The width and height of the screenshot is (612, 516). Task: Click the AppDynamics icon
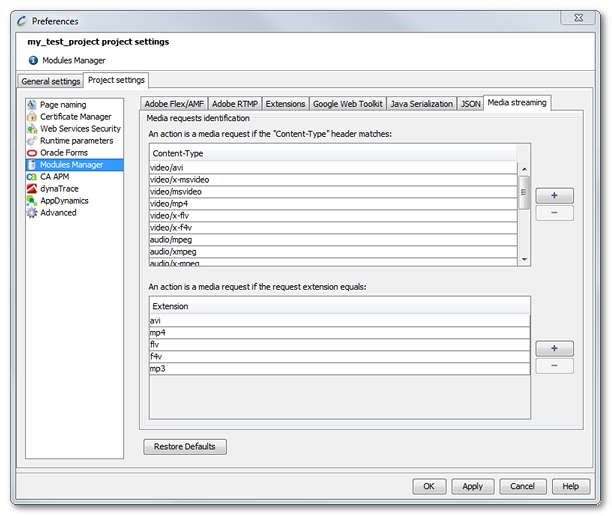click(32, 201)
